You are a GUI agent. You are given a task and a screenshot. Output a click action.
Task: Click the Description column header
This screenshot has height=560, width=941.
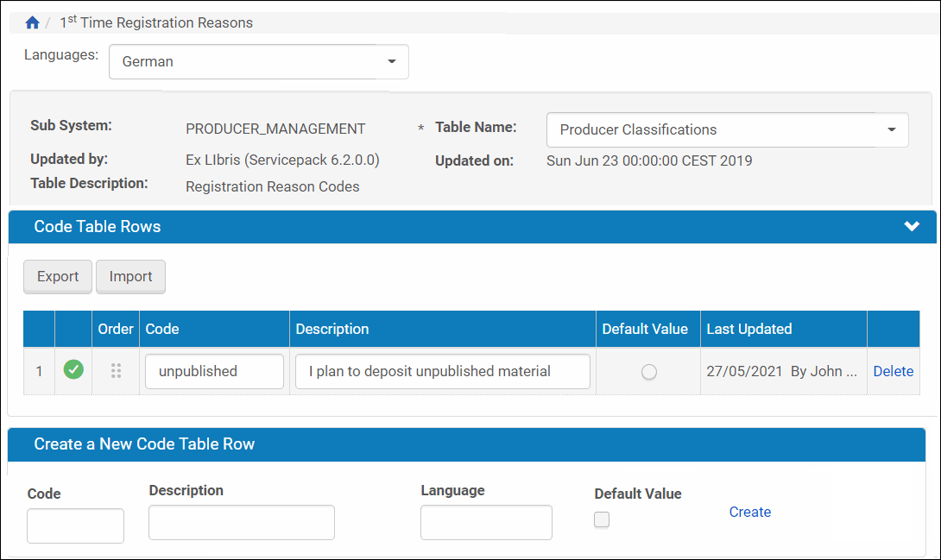coord(332,329)
